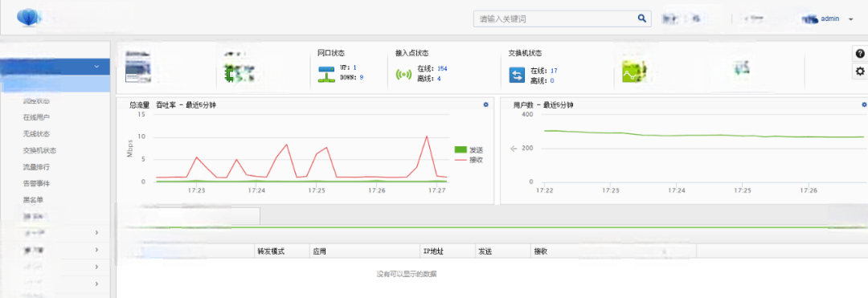Click the magnifier search icon
Viewport: 868px width, 298px height.
(641, 18)
